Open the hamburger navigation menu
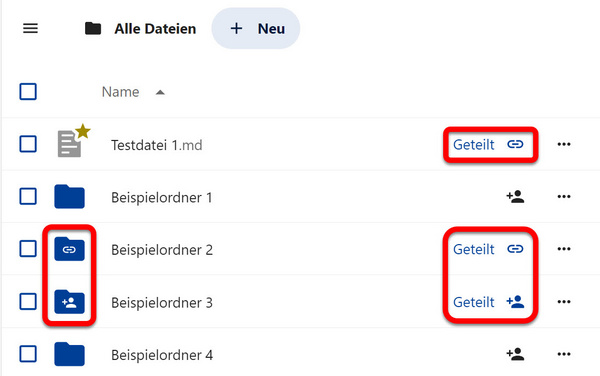 point(30,28)
